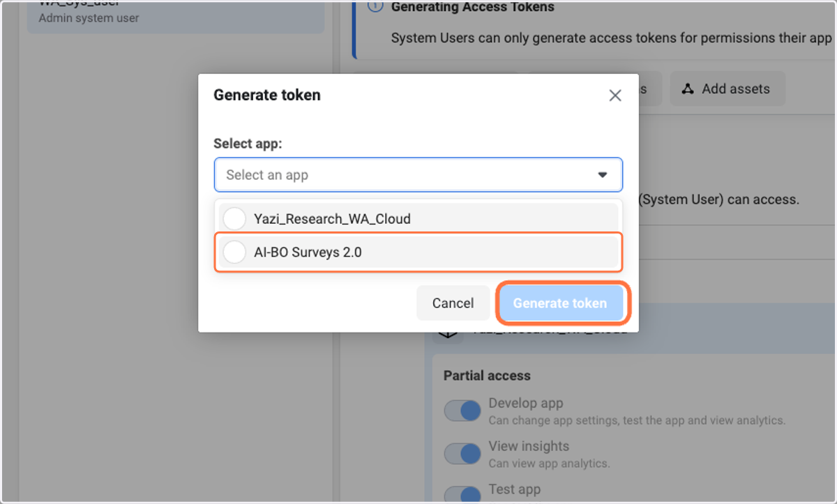837x504 pixels.
Task: Close the Generate token dialog
Action: click(x=614, y=96)
